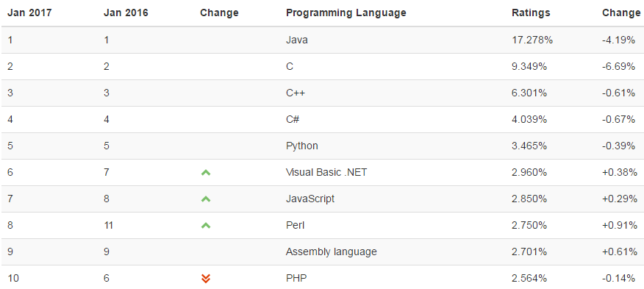Click Visual Basic .NET language name
Screen dimensions: 644x289
click(326, 172)
